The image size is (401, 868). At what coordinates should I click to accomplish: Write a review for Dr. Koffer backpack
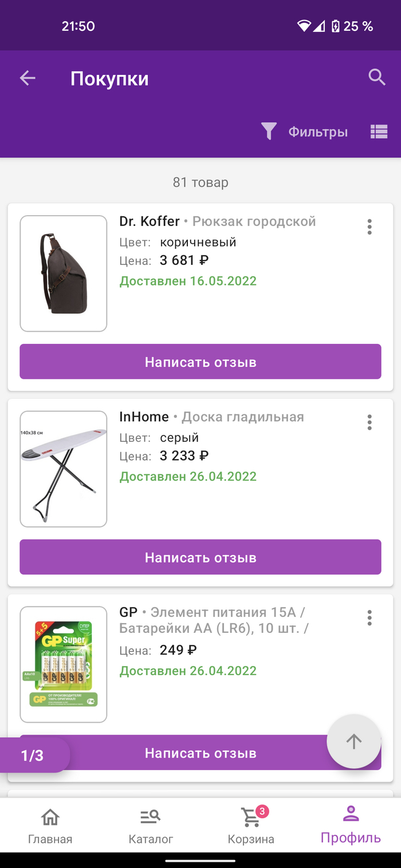coord(200,362)
